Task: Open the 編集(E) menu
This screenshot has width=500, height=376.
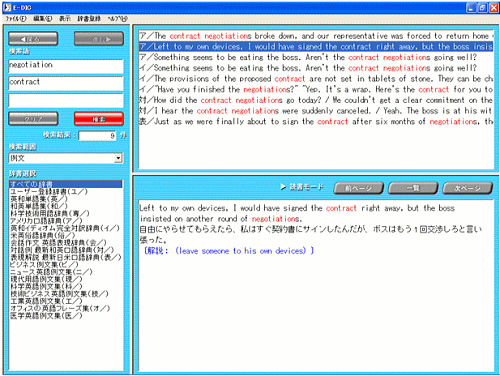Action: pos(43,18)
